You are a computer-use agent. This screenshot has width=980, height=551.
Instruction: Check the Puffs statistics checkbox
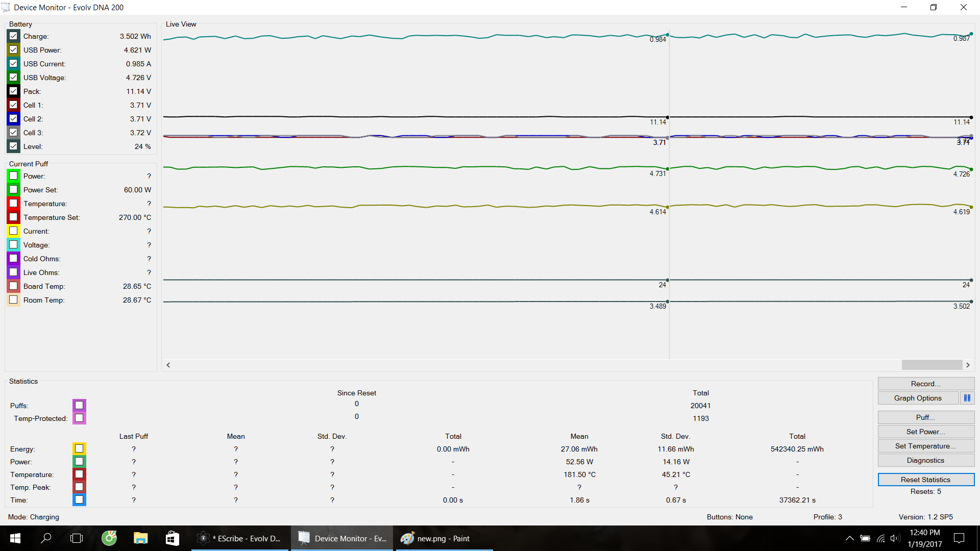coord(79,405)
